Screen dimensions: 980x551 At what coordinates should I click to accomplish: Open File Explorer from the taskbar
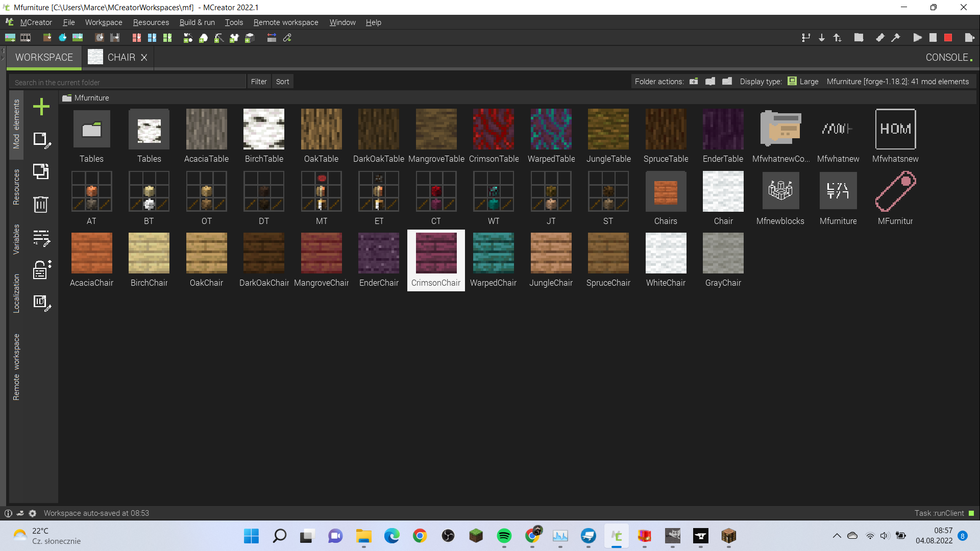[364, 536]
